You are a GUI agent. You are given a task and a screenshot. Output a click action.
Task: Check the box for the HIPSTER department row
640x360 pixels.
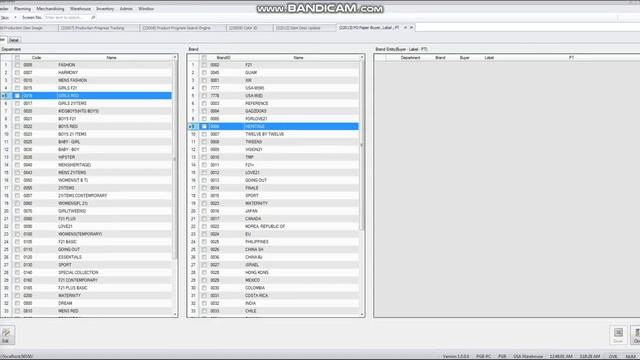17,157
